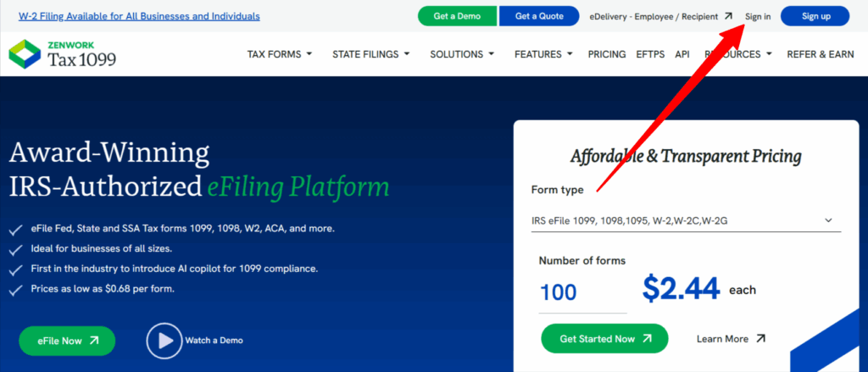Click 'First in the industry' AI copilot text
Screen dimensions: 868x372
(175, 269)
